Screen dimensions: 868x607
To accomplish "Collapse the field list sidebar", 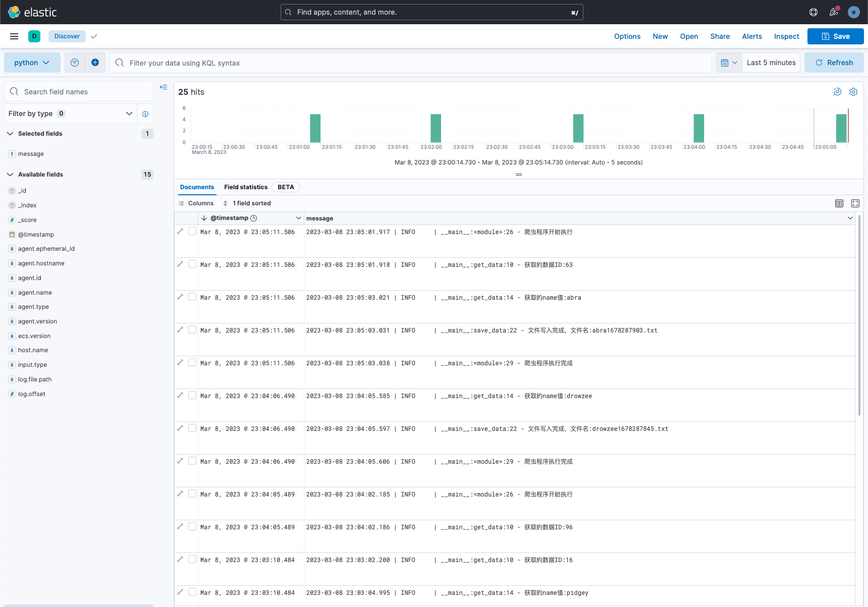I will point(164,87).
